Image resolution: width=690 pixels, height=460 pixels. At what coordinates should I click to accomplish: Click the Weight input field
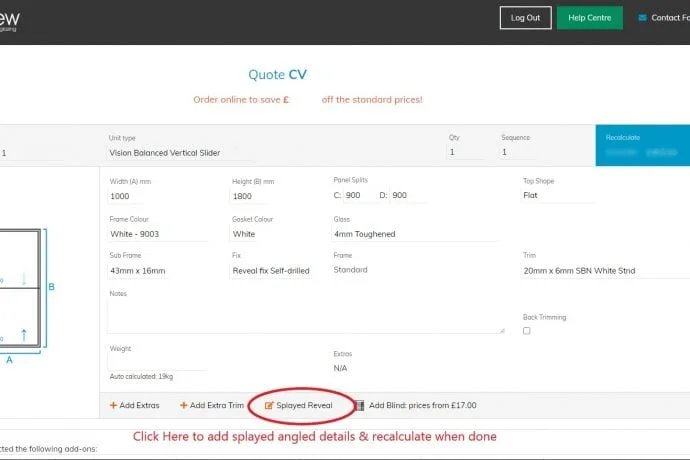tap(158, 363)
